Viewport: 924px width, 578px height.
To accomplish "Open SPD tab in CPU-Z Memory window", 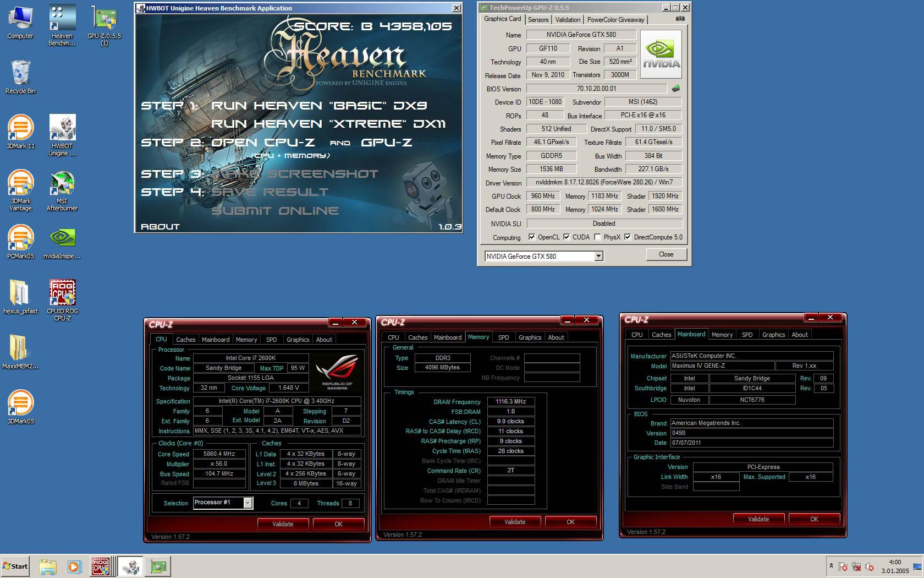I will (504, 337).
